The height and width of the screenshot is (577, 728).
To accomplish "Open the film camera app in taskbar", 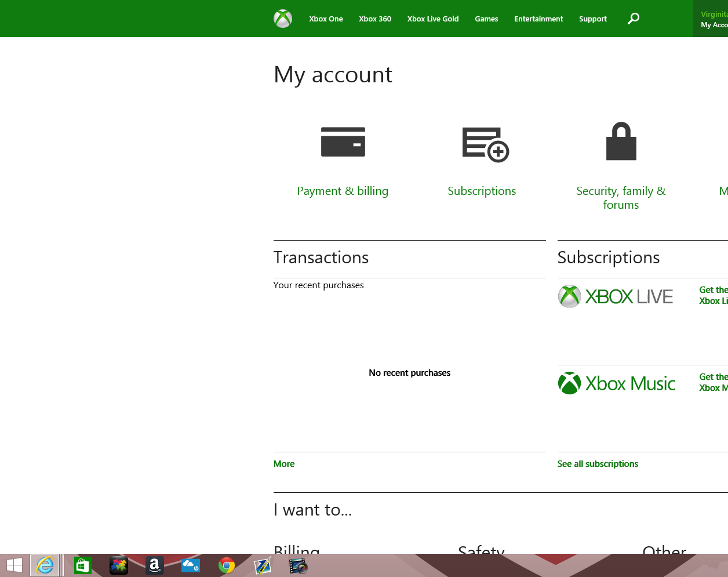I will pyautogui.click(x=299, y=565).
